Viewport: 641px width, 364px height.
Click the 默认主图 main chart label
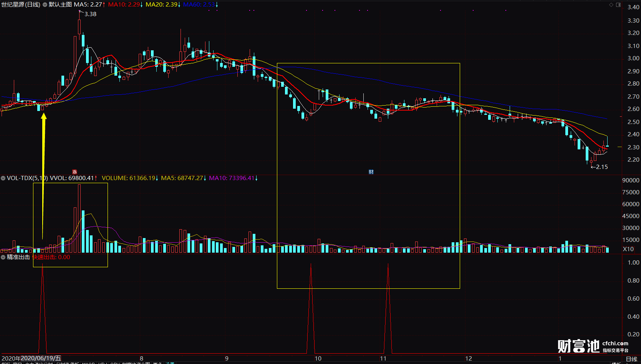(60, 5)
